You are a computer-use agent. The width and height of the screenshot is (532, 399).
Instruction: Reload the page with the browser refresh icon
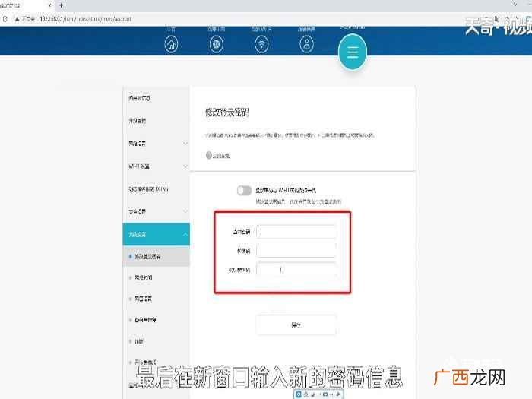click(5, 19)
